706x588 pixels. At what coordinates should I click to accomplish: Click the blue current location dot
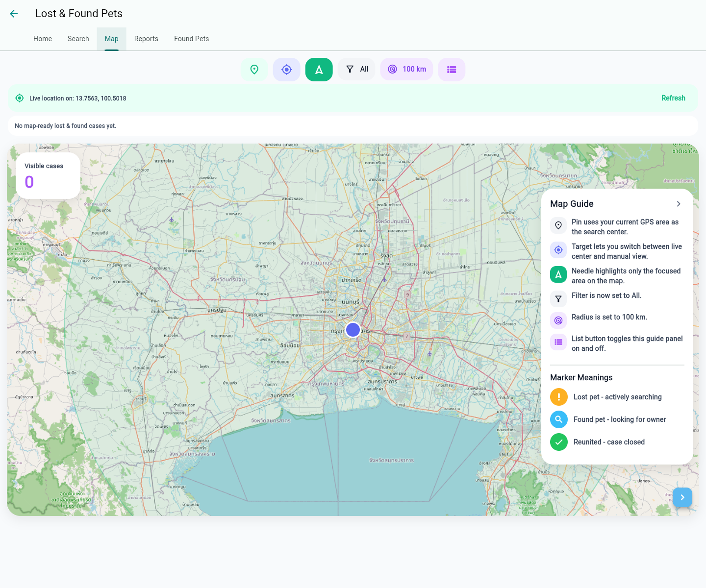point(353,330)
